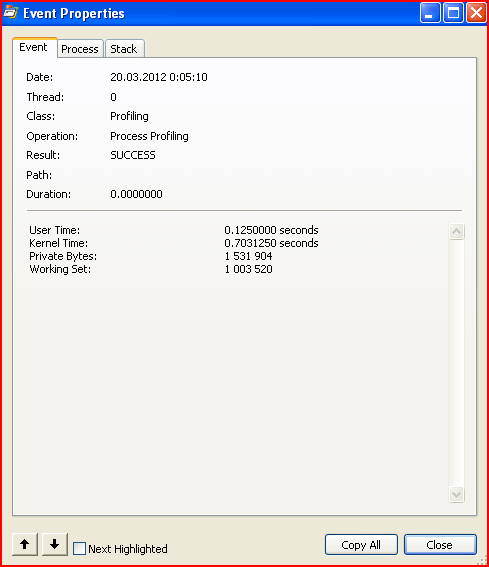Switch to the Process tab
489x567 pixels.
click(x=80, y=49)
